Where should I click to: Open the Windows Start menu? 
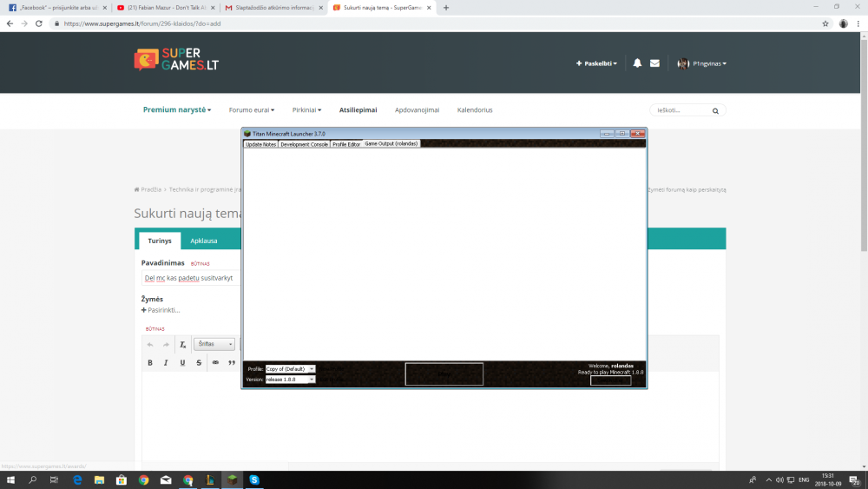(10, 479)
